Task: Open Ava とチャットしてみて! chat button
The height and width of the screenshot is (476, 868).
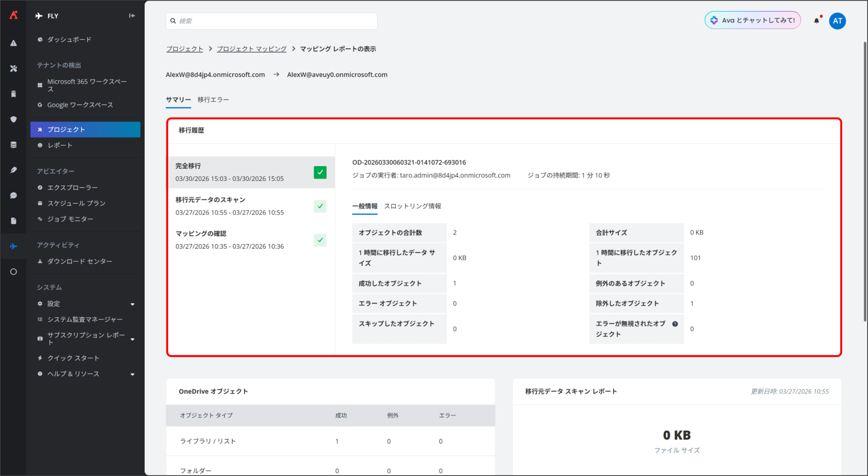Action: click(752, 20)
